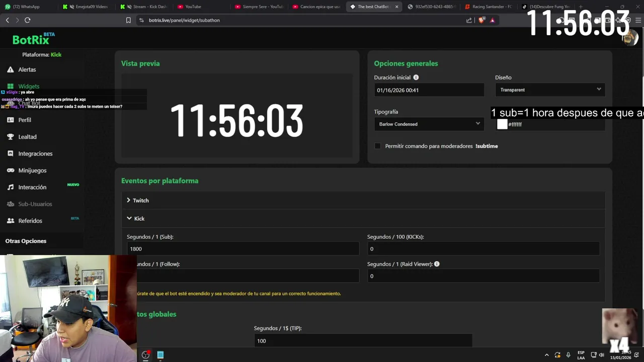Open the Integraciones sidebar section
The height and width of the screenshot is (362, 644).
(35, 154)
